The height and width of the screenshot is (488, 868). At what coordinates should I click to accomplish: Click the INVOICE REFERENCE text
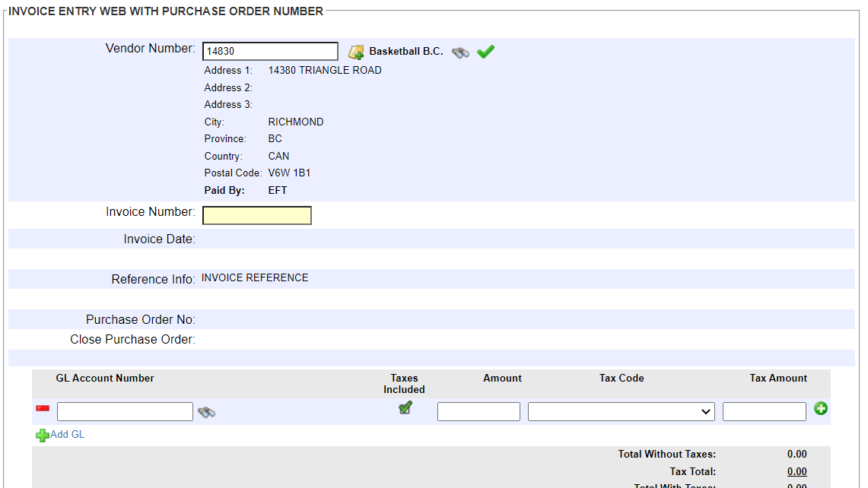tap(255, 278)
